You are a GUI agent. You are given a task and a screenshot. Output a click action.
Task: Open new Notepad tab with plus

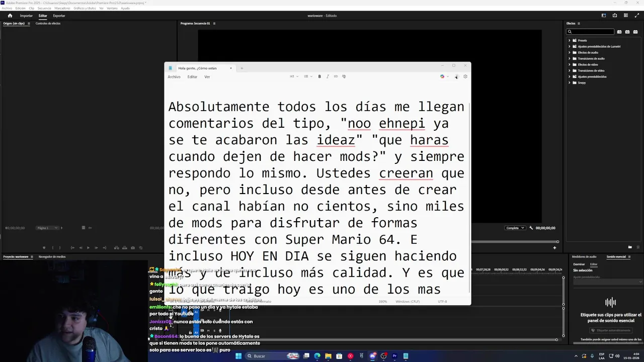242,68
